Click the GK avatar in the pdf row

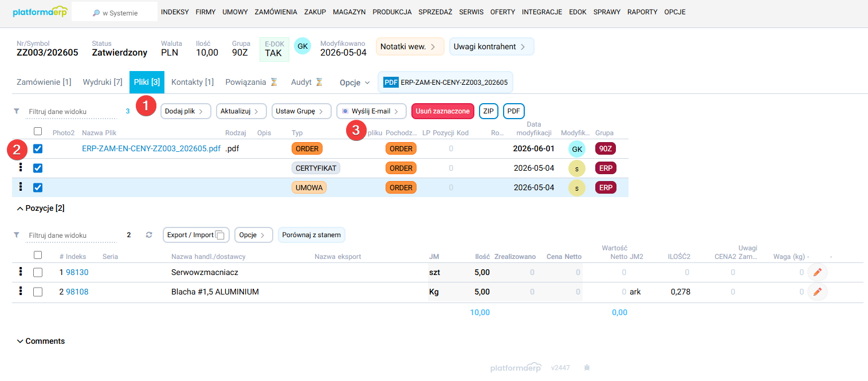(x=577, y=148)
